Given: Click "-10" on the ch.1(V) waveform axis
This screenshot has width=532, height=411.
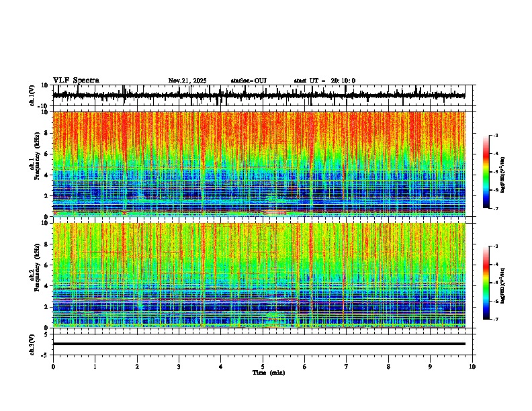Looking at the screenshot, I should (x=44, y=106).
